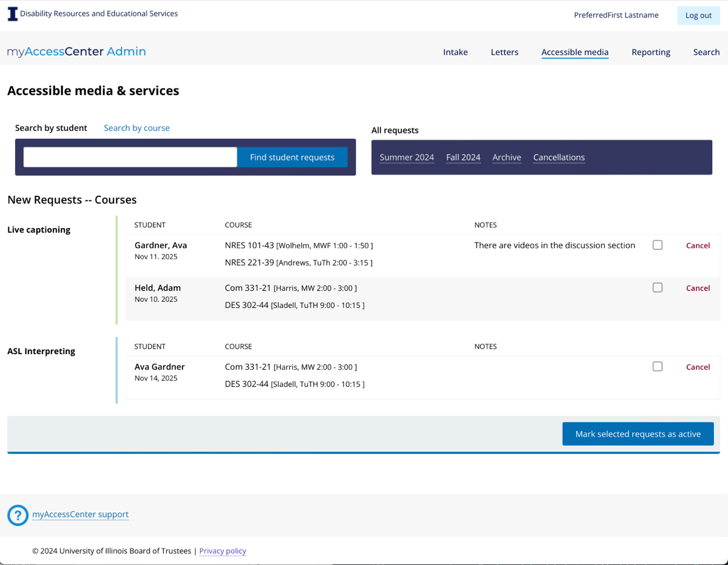Open the myAccessCenter Admin home logo
728x565 pixels.
(x=76, y=52)
